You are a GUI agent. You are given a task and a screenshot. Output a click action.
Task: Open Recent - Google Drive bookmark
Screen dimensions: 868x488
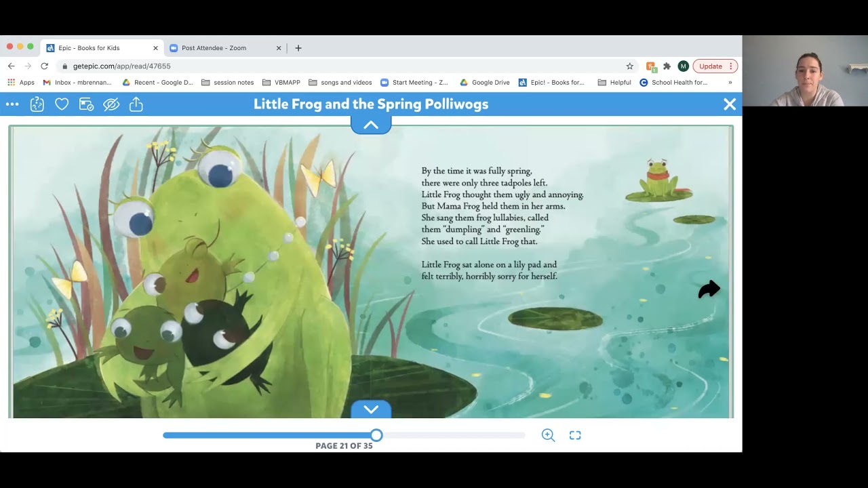click(157, 83)
